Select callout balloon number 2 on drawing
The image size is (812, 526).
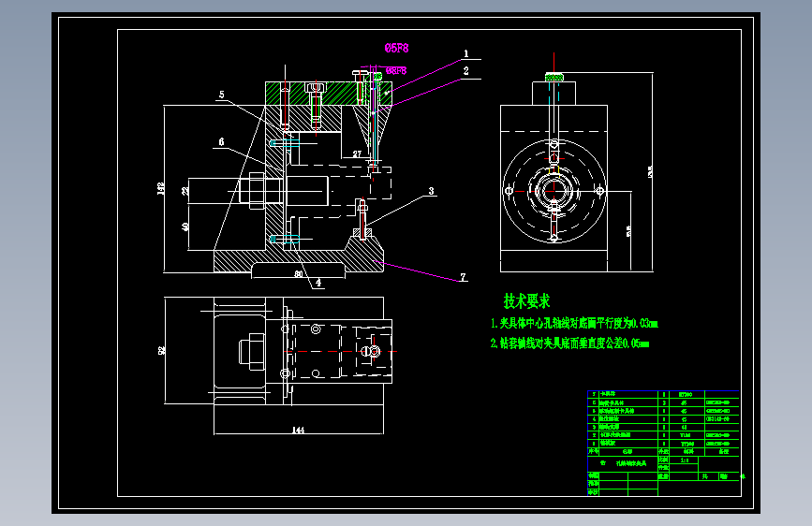[466, 71]
